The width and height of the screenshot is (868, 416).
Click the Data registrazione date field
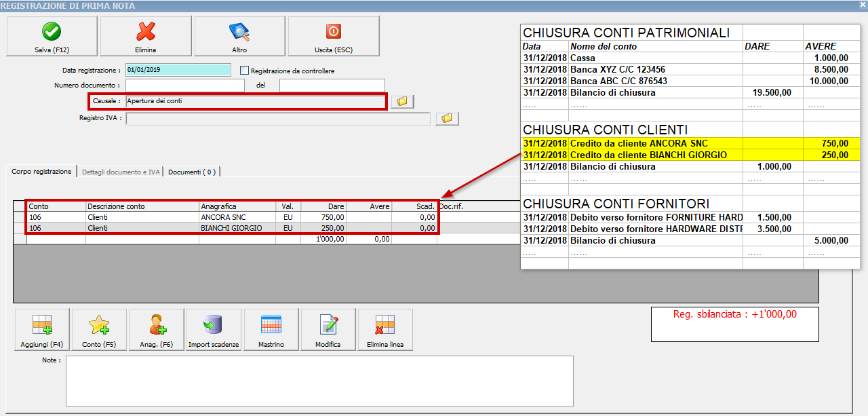pos(178,70)
